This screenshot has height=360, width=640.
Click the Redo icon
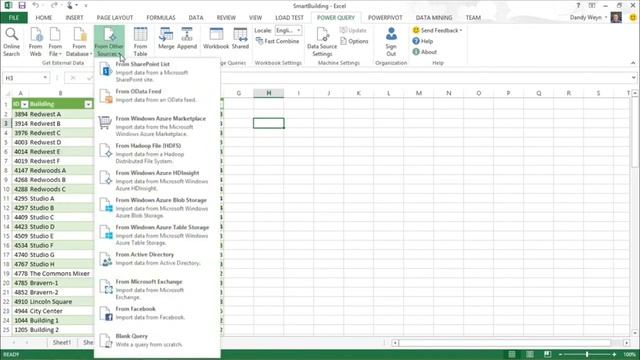(x=54, y=5)
